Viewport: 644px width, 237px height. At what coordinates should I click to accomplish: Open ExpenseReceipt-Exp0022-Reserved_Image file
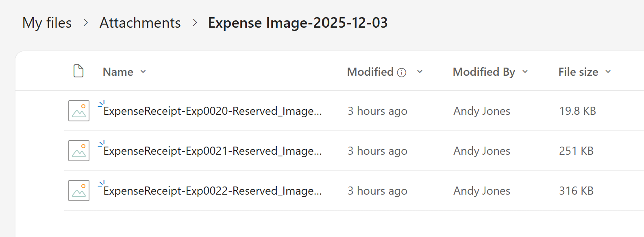[x=212, y=191]
